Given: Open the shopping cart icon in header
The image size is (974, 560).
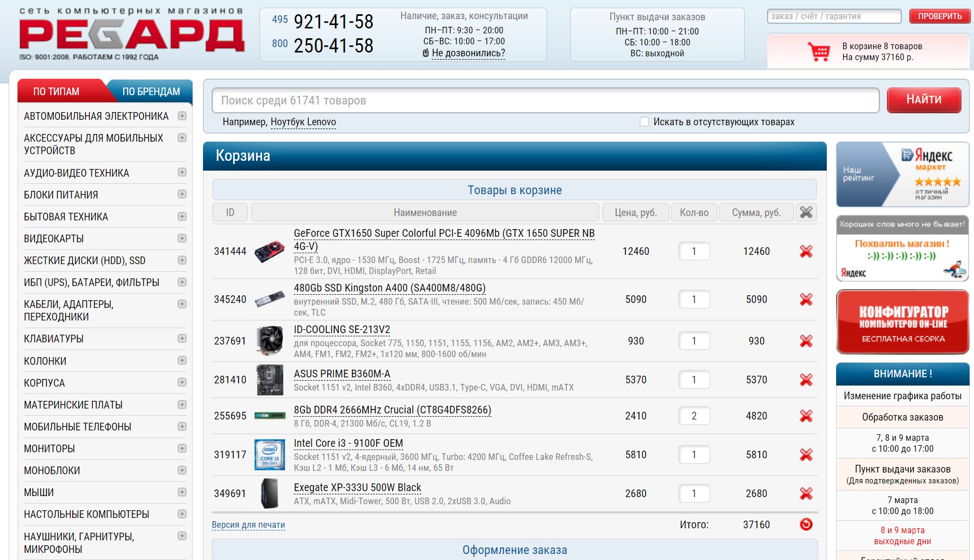Looking at the screenshot, I should (819, 52).
